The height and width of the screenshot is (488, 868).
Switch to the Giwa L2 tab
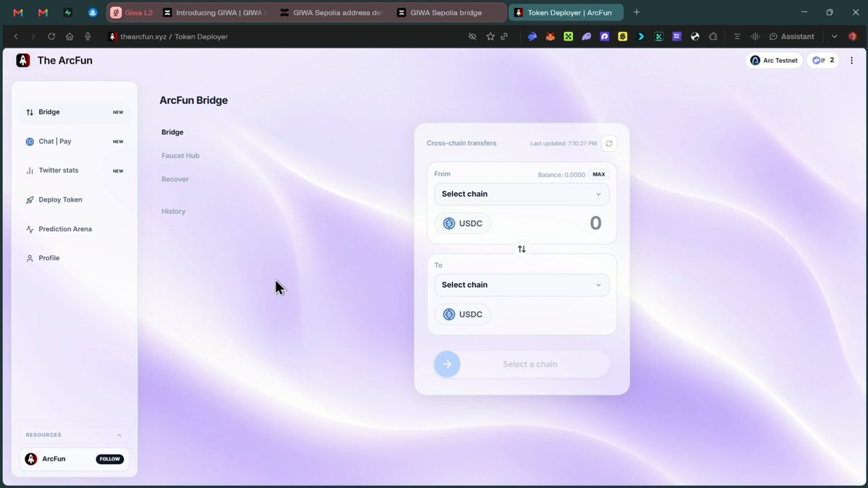point(132,12)
